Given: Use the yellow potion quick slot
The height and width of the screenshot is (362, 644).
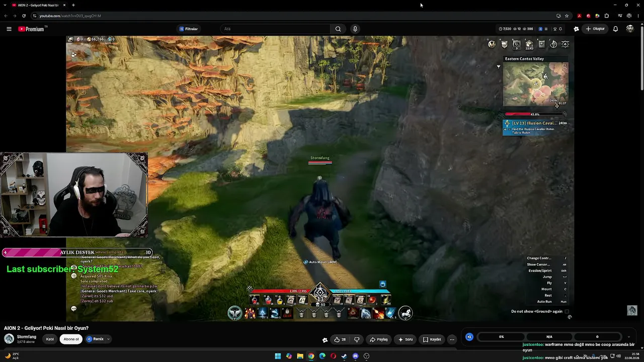Looking at the screenshot, I should (x=279, y=300).
